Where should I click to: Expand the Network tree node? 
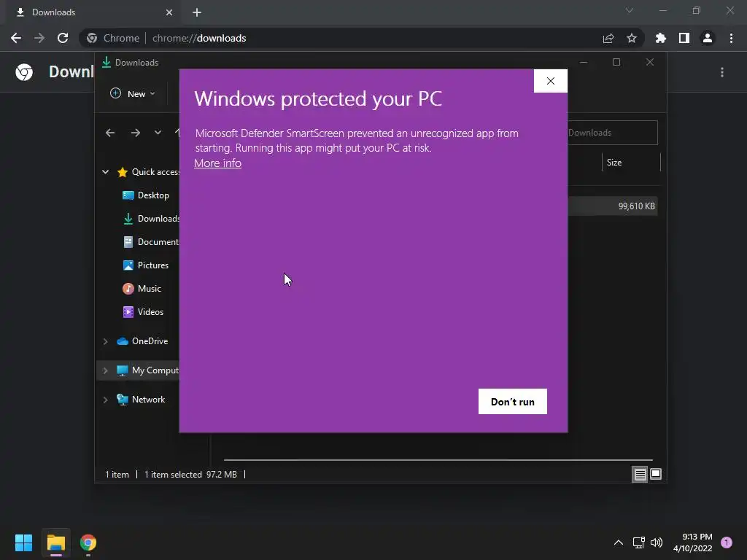105,400
